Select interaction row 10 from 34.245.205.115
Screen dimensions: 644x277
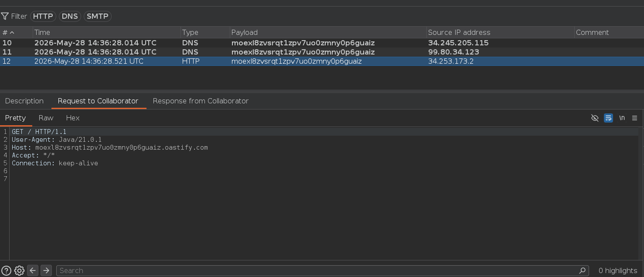322,43
